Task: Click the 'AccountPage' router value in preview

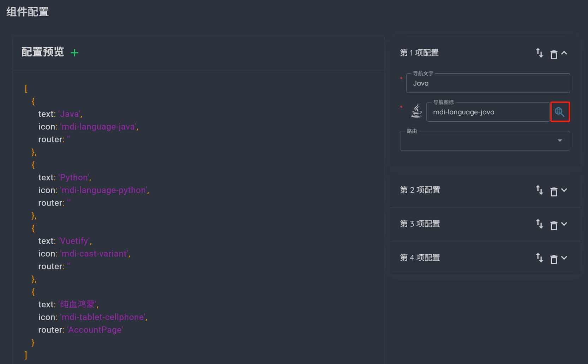Action: 95,330
